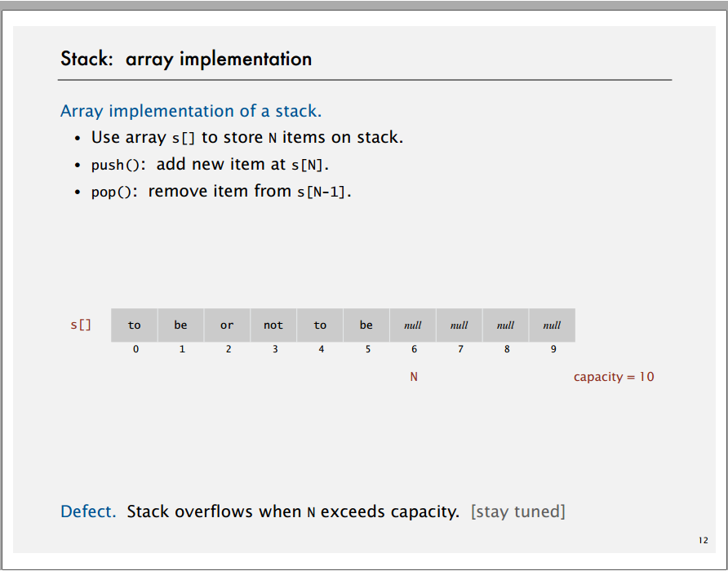Image resolution: width=728 pixels, height=571 pixels.
Task: Click the blue 'Array implementation of a stack.' heading
Action: coord(191,111)
